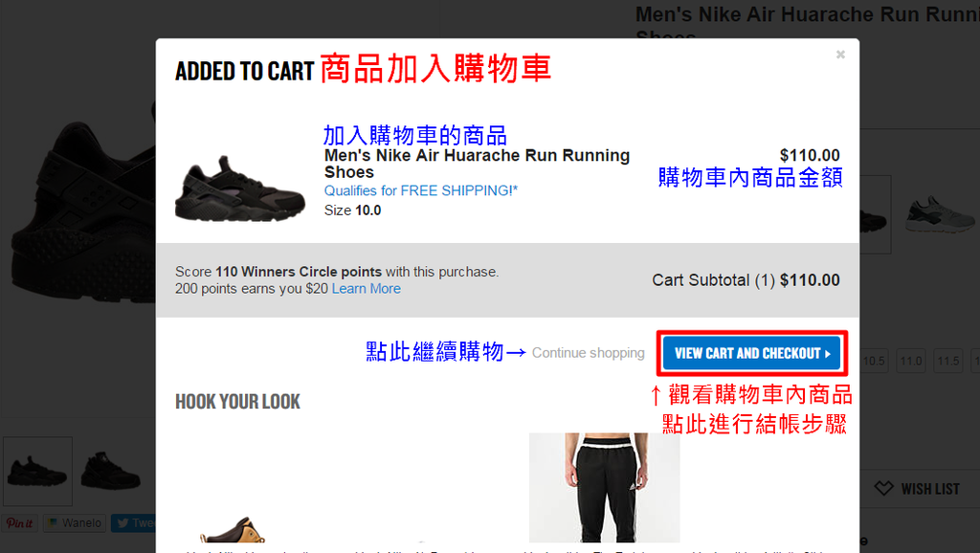Click the View Cart button arrow
Viewport: 980px width, 553px height.
coord(828,354)
